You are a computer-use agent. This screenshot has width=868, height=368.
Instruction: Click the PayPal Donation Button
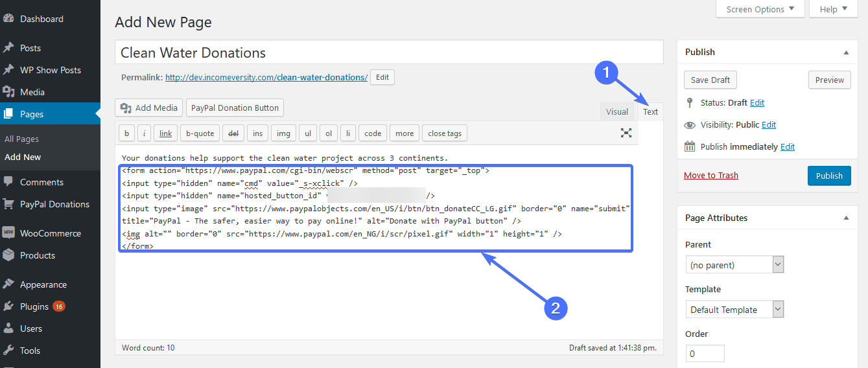click(235, 108)
